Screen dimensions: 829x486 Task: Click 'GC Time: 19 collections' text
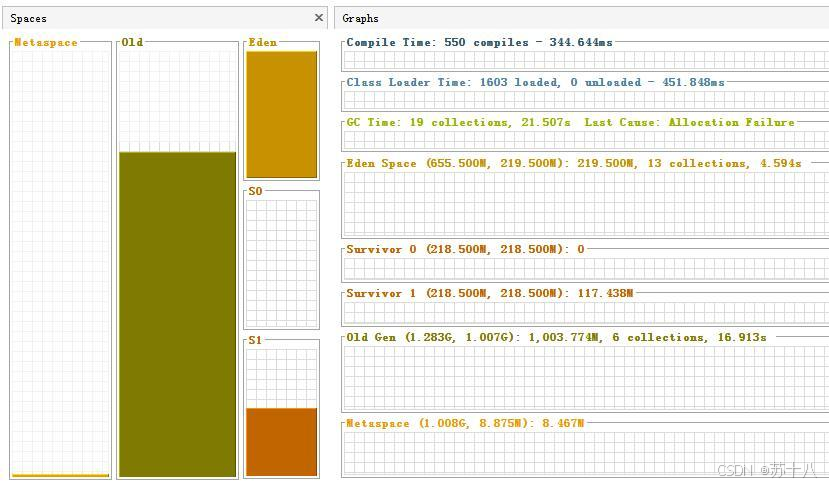point(428,122)
